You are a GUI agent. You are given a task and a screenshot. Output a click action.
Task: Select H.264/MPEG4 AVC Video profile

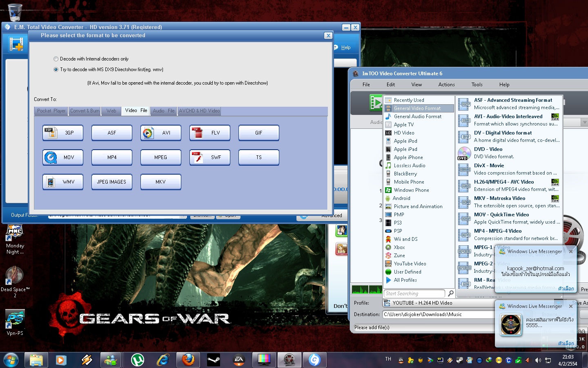[509, 186]
